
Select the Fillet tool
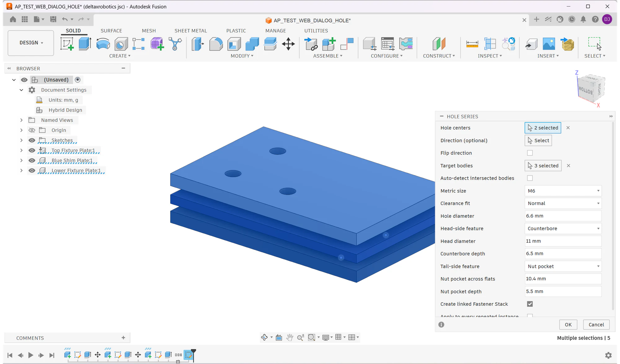pos(216,44)
